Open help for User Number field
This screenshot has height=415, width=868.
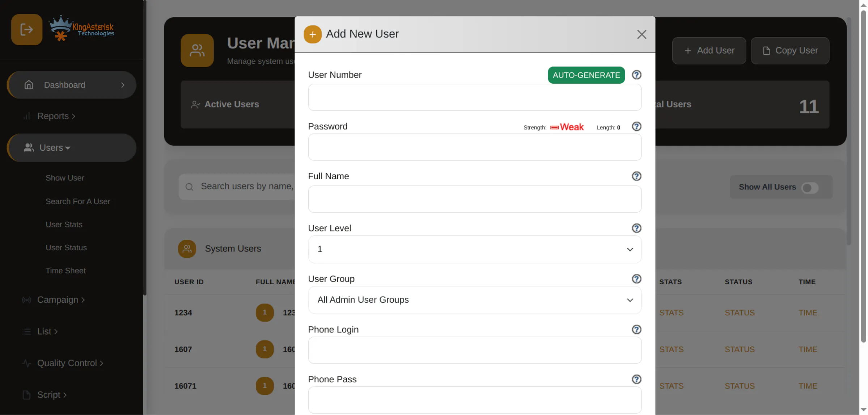point(636,75)
